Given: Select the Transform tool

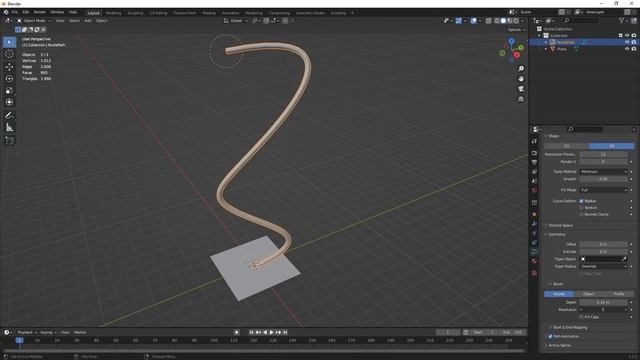Looking at the screenshot, I should tap(9, 102).
